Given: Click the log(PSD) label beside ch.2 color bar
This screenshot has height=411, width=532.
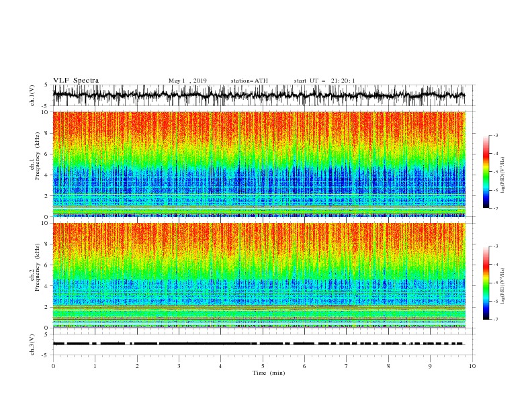Looking at the screenshot, I should pyautogui.click(x=502, y=285).
